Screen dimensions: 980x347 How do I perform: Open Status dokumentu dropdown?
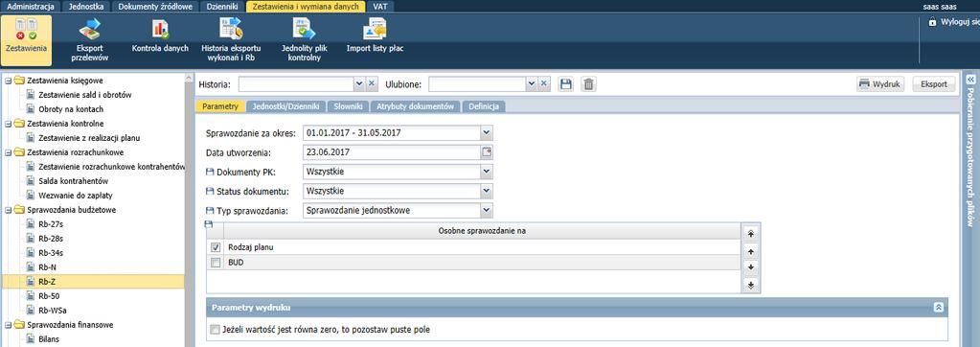[x=487, y=191]
